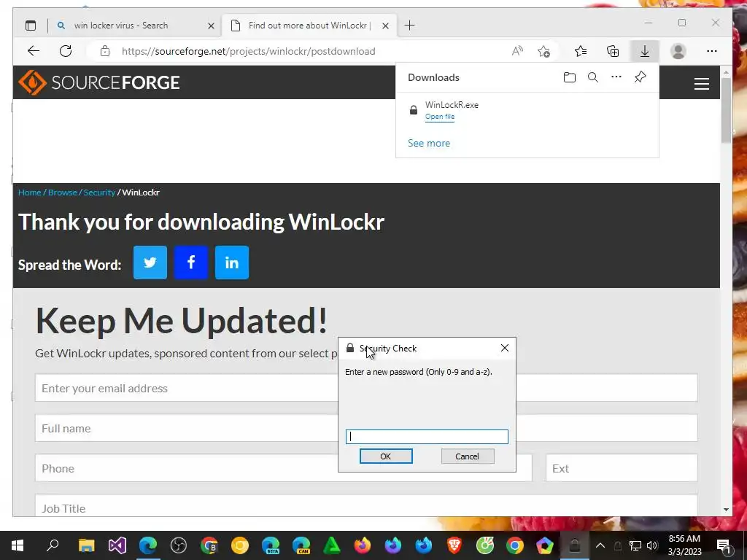The width and height of the screenshot is (747, 560).
Task: Click the Job Title field
Action: [366, 506]
